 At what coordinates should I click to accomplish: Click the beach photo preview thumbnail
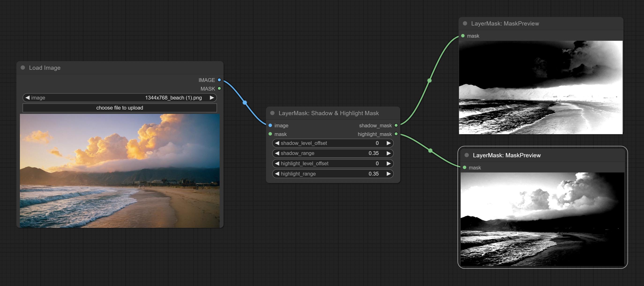coord(119,171)
